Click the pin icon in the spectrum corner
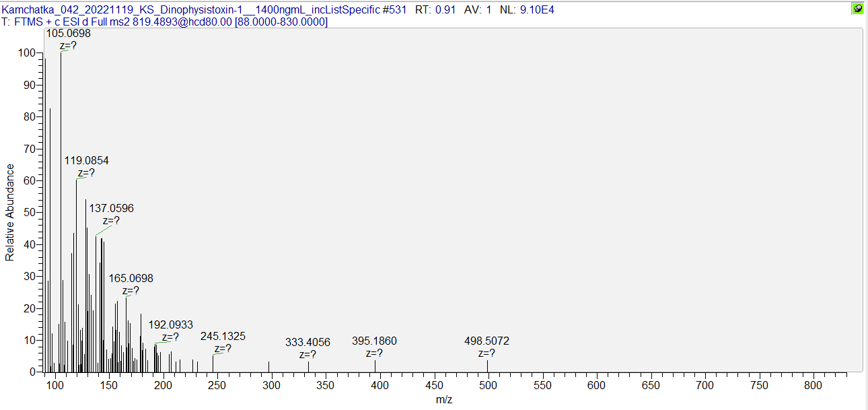This screenshot has height=410, width=868. pyautogui.click(x=857, y=9)
